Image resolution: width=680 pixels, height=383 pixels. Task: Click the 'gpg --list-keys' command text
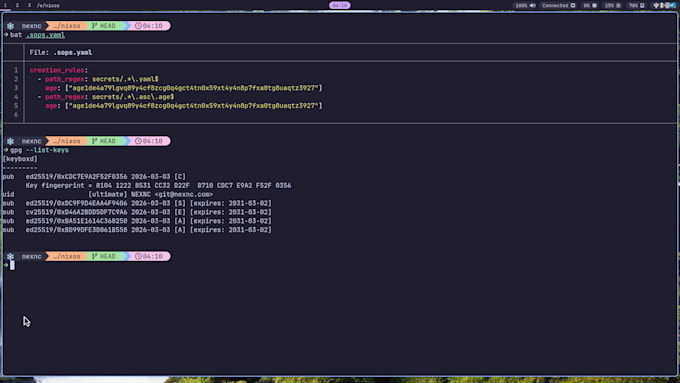pos(39,150)
